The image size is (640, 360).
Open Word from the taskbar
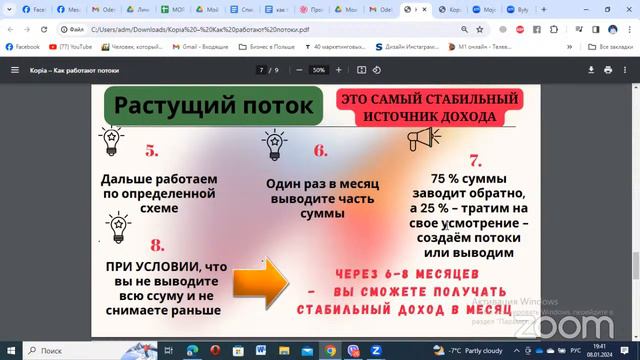click(x=261, y=351)
